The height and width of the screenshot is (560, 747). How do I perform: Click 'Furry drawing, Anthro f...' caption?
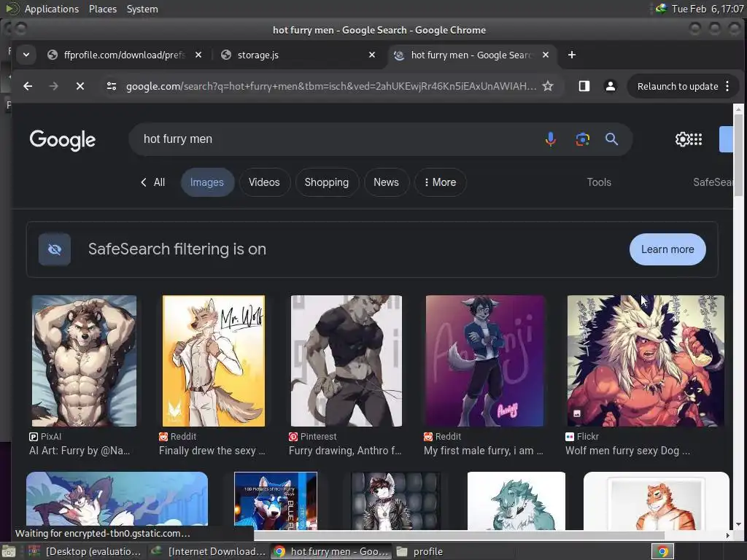point(345,451)
